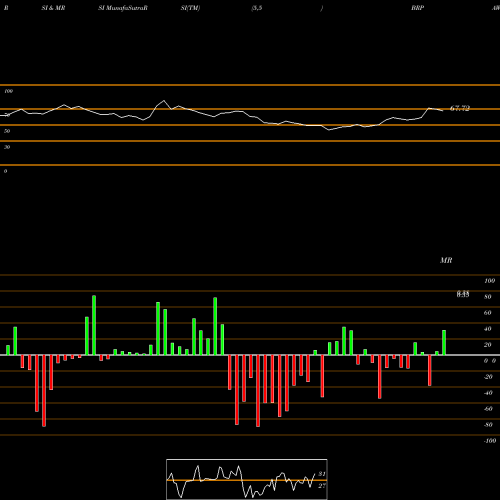Click the '(5,5' parameter text
This screenshot has width=500, height=500.
[257, 8]
